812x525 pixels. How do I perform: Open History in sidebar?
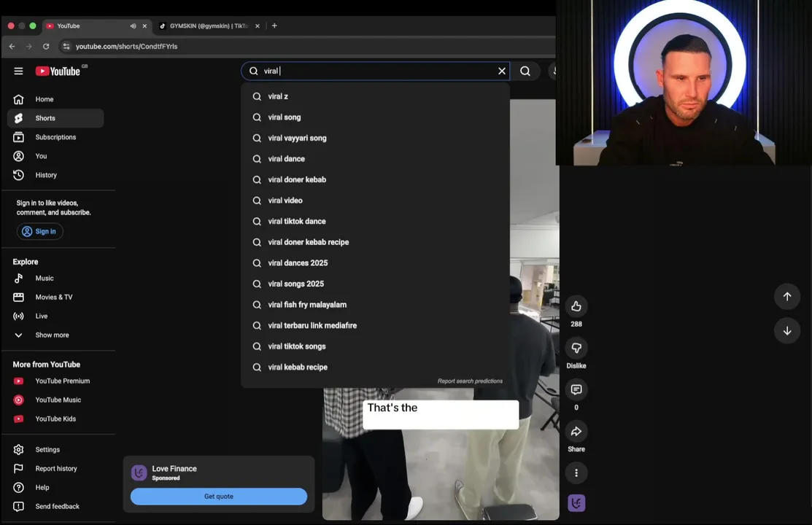click(x=55, y=175)
